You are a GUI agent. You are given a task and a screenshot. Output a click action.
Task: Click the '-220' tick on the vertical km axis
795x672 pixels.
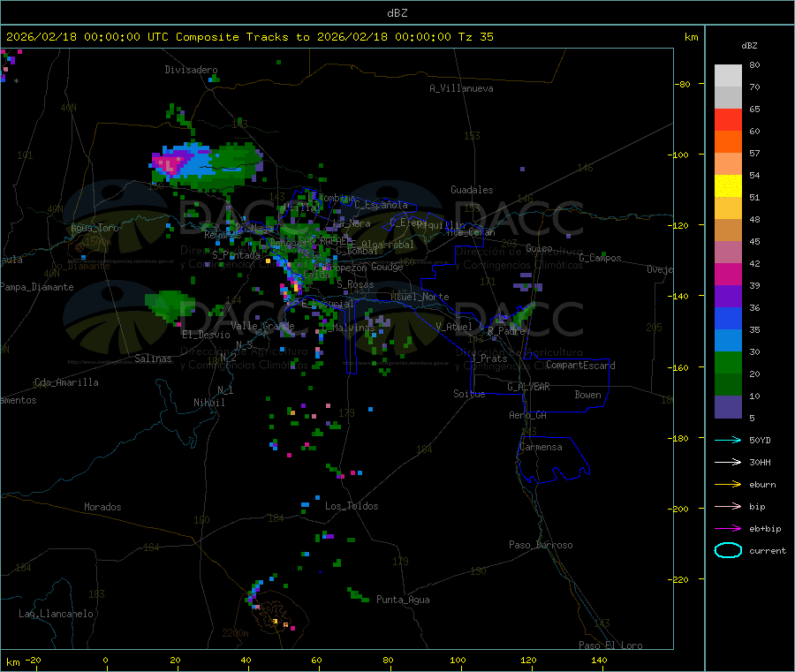679,579
